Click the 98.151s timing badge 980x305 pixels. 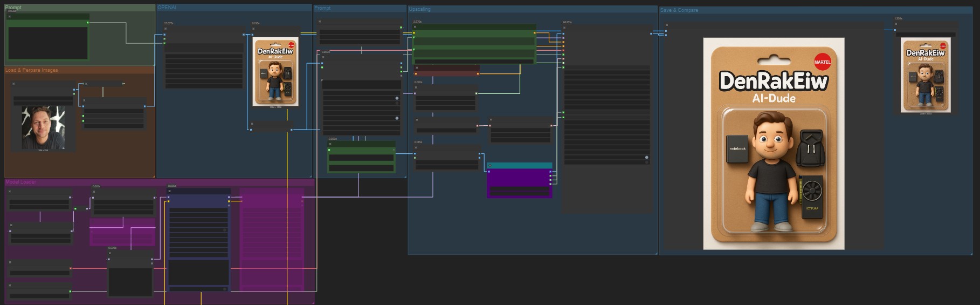[567, 22]
